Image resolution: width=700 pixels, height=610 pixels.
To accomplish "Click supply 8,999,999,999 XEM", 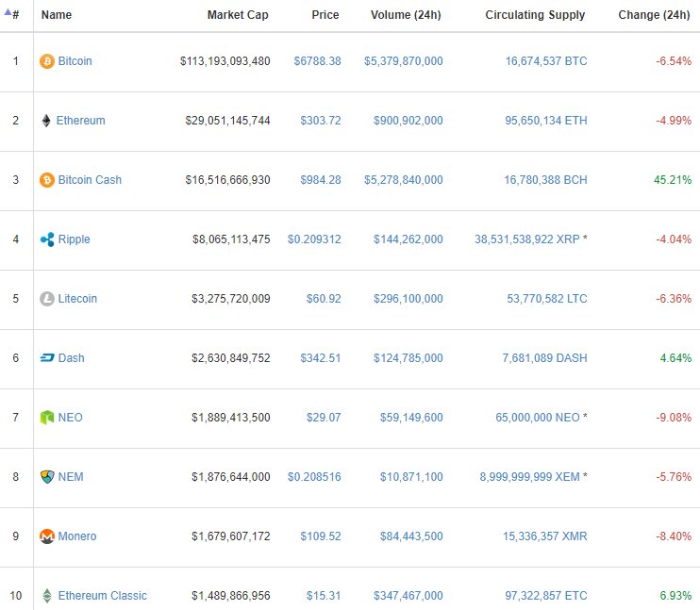I will click(x=529, y=476).
